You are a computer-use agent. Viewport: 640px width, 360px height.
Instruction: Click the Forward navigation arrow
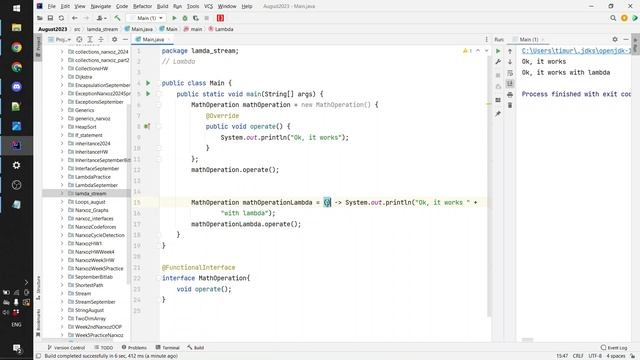(x=86, y=18)
